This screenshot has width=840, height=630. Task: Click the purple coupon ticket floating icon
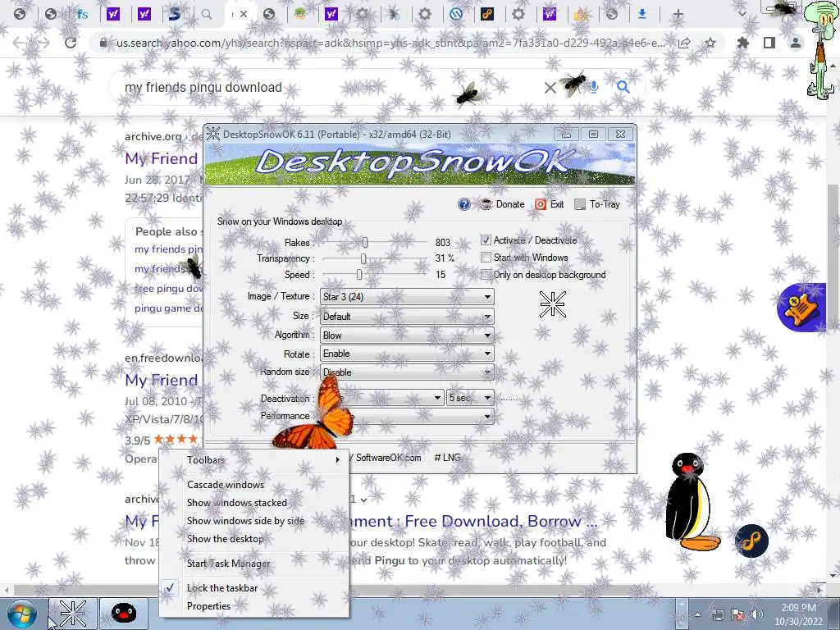[801, 308]
